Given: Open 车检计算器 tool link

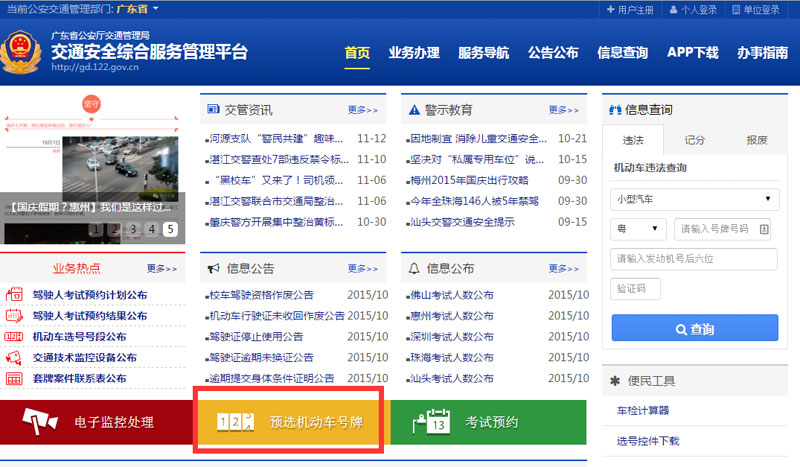Looking at the screenshot, I should pyautogui.click(x=643, y=410).
